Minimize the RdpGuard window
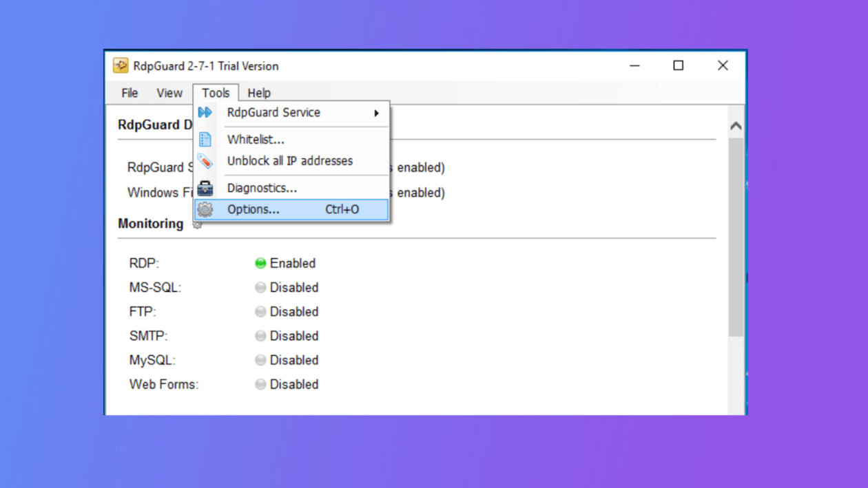The image size is (868, 488). (635, 65)
